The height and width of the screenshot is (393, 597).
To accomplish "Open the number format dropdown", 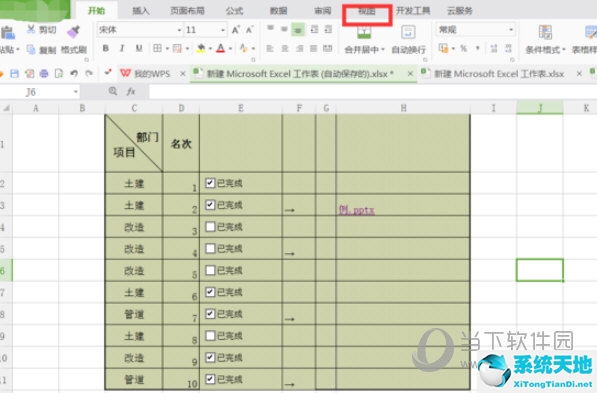I will (511, 30).
